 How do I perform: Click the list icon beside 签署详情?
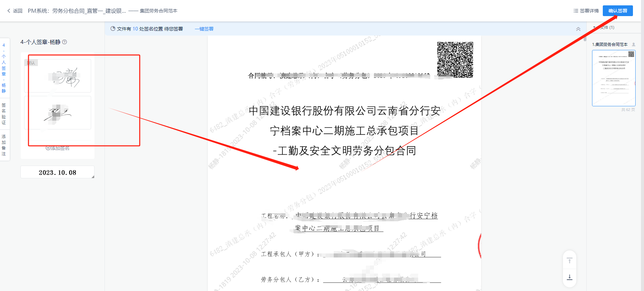(x=576, y=11)
